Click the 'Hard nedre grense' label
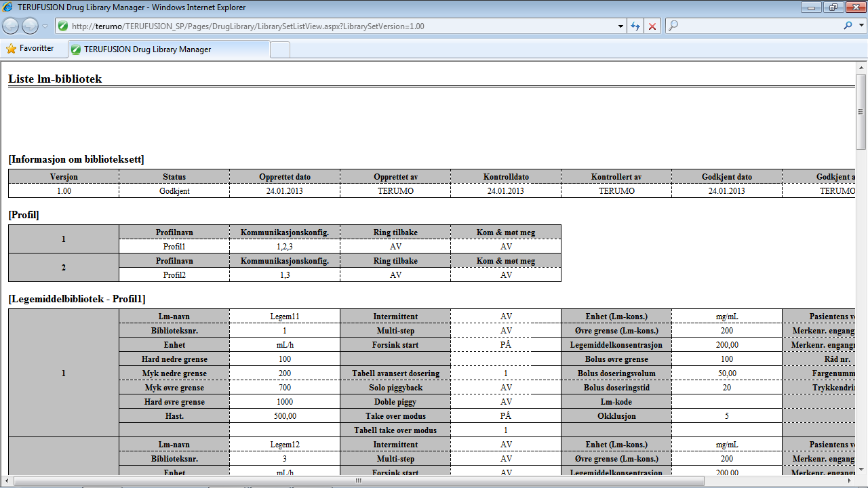Image resolution: width=868 pixels, height=488 pixels. coord(174,359)
